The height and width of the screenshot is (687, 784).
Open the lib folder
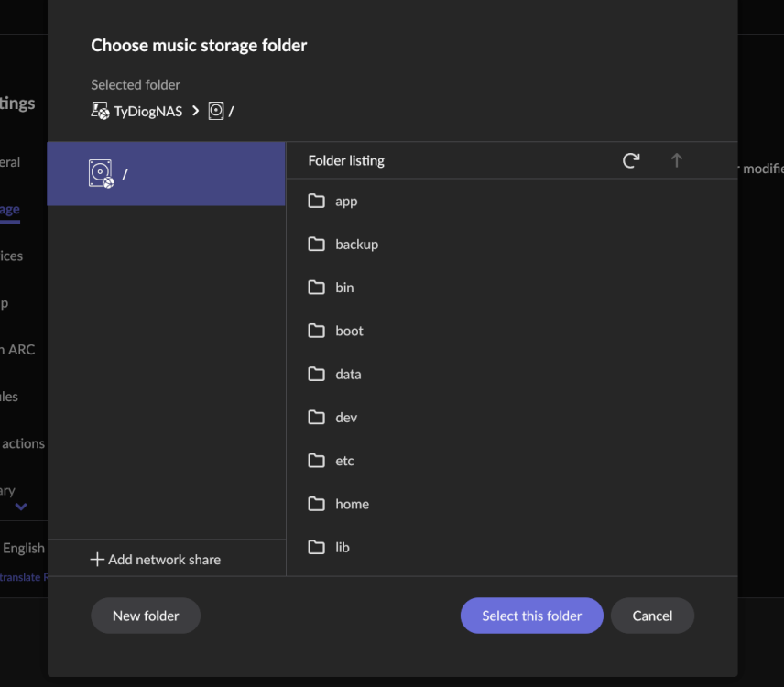pyautogui.click(x=512, y=547)
